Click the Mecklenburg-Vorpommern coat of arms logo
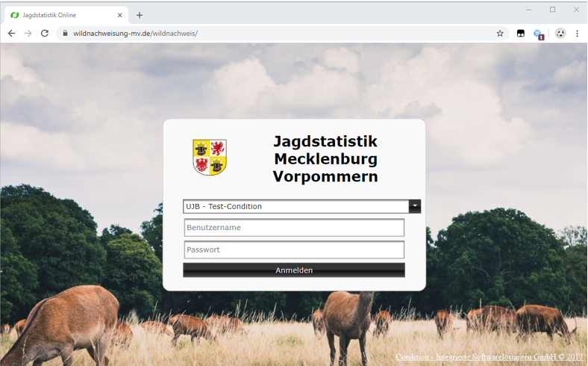The height and width of the screenshot is (366, 588). tap(210, 157)
